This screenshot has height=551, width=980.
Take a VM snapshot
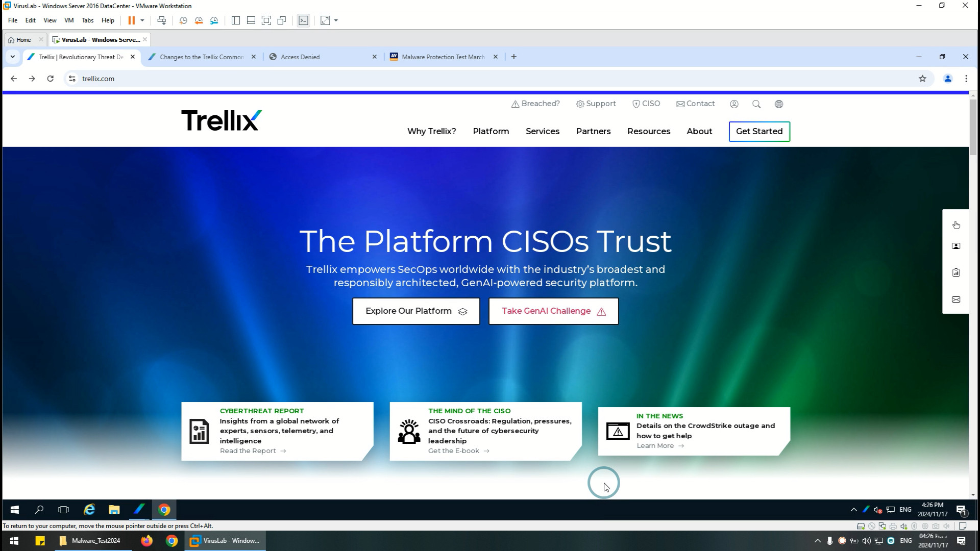point(183,20)
